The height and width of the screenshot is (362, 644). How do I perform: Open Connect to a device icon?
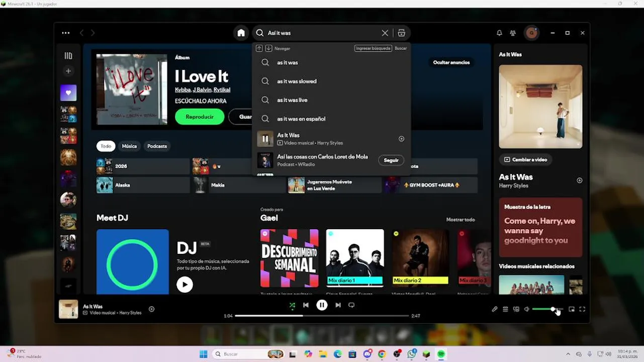[516, 309]
